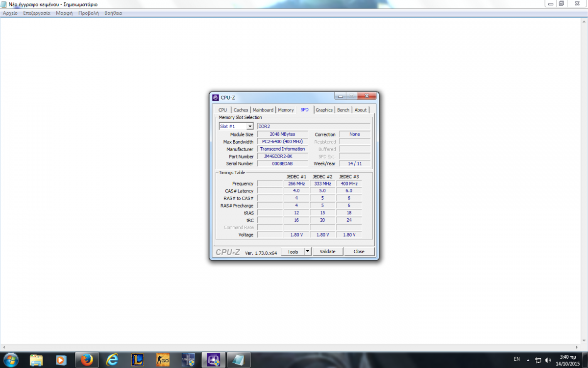588x368 pixels.
Task: Click the JEDEC #1 tRAS value 12
Action: click(296, 213)
